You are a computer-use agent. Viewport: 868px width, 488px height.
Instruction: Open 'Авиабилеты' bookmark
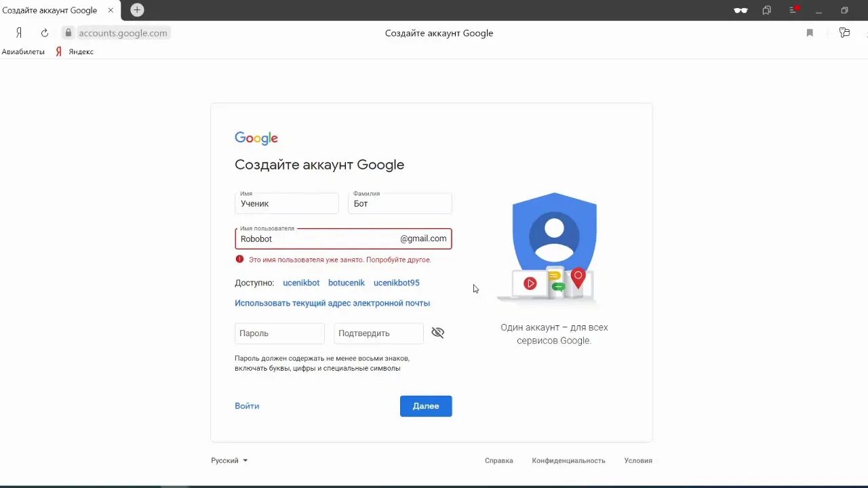[23, 52]
